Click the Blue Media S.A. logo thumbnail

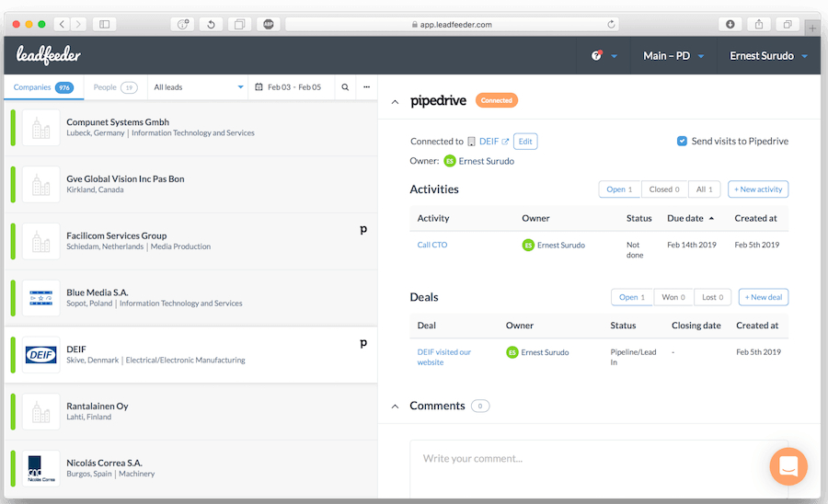click(40, 298)
